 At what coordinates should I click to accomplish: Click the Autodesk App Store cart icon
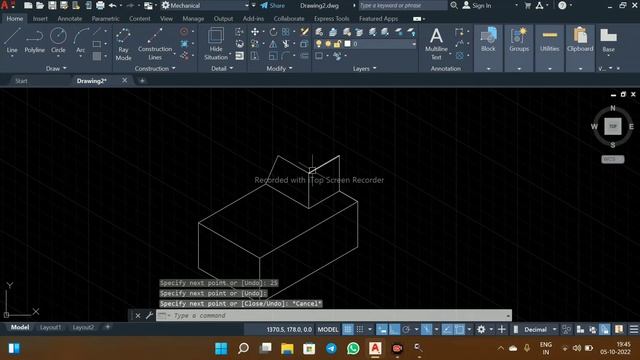[527, 5]
